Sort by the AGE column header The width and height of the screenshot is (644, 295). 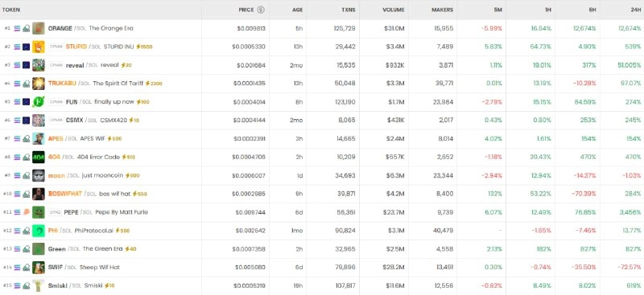[x=297, y=10]
